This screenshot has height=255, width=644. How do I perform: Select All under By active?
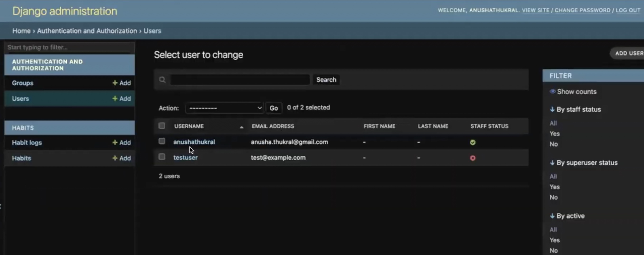(x=553, y=230)
